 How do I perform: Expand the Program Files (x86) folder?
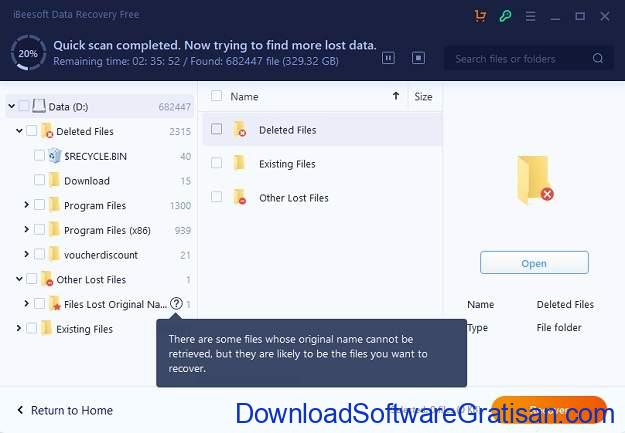pos(27,230)
